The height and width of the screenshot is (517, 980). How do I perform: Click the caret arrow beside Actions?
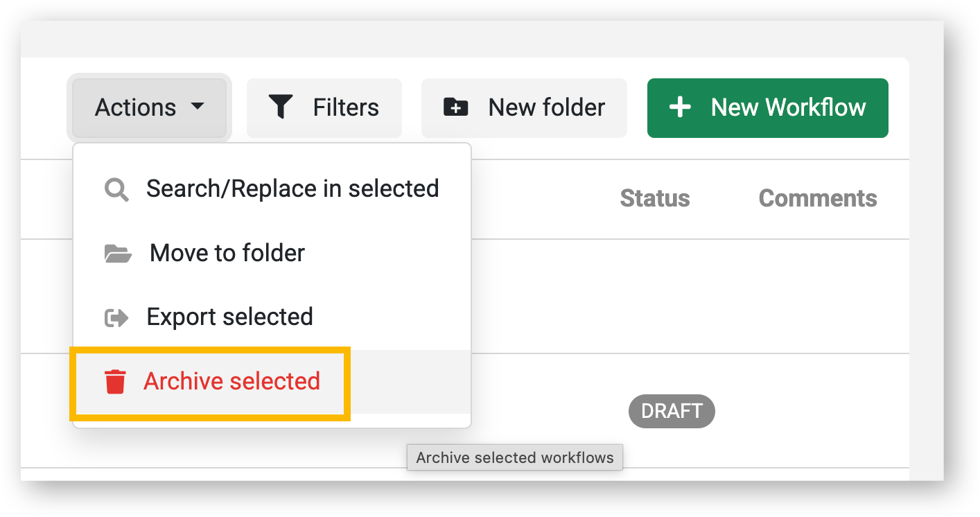click(x=198, y=107)
